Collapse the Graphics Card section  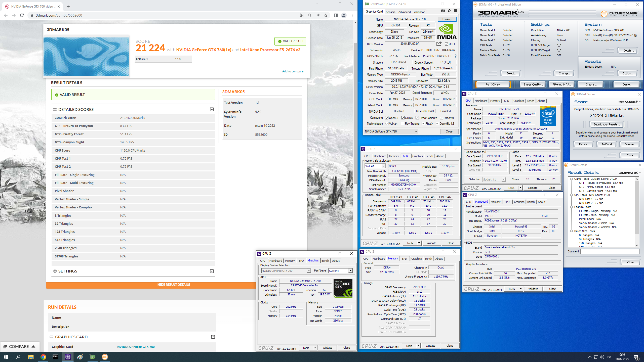213,337
